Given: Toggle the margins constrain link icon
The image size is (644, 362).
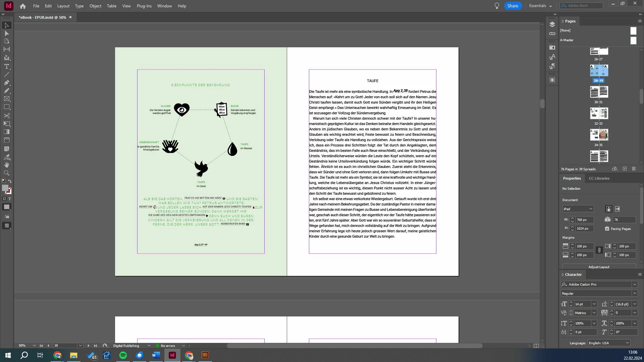Looking at the screenshot, I should pos(599,250).
